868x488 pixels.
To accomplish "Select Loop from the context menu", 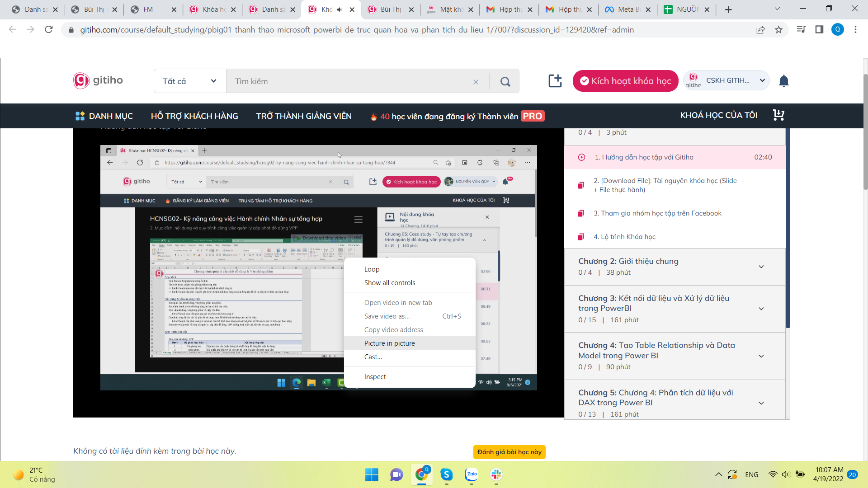I will point(410,269).
